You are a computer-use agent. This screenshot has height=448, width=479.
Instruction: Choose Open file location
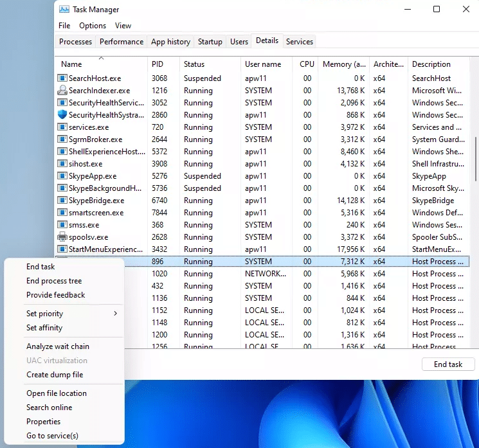57,393
